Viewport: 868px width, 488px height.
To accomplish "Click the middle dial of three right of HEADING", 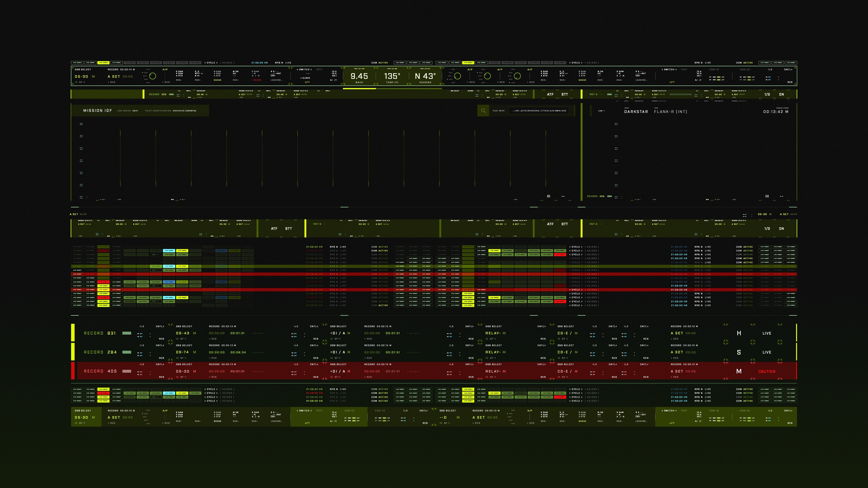I will (487, 76).
